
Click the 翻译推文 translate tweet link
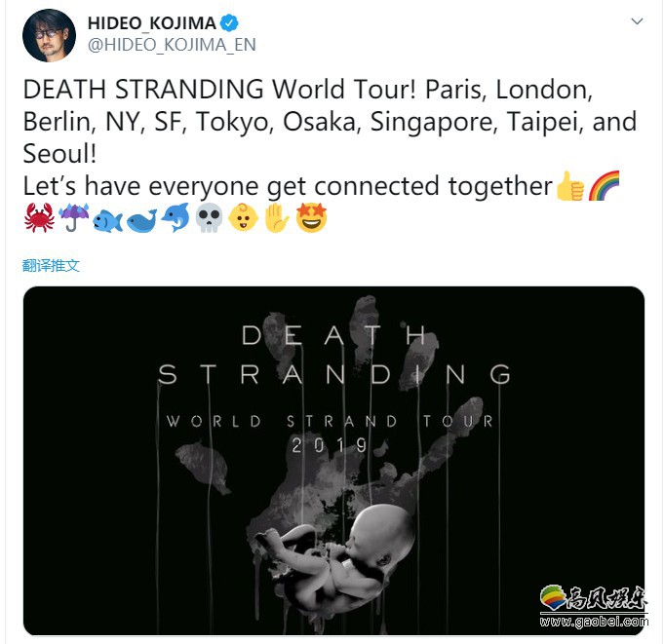click(51, 266)
